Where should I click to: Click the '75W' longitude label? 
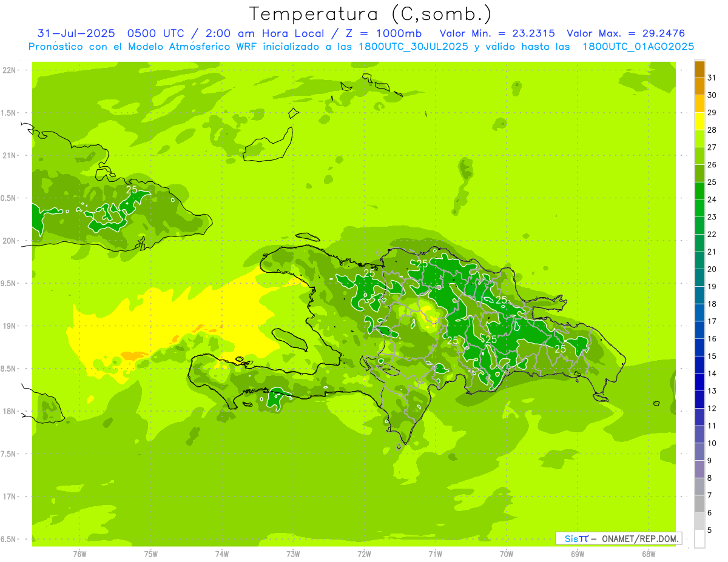click(150, 554)
